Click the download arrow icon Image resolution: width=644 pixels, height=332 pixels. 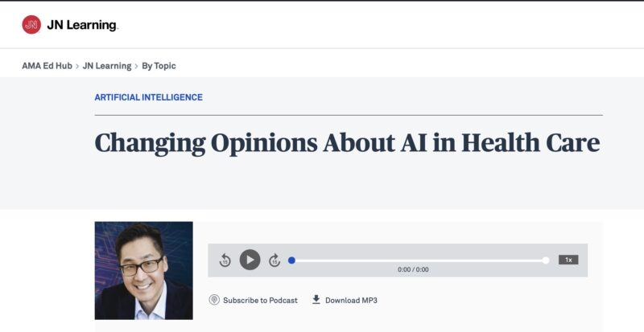316,300
